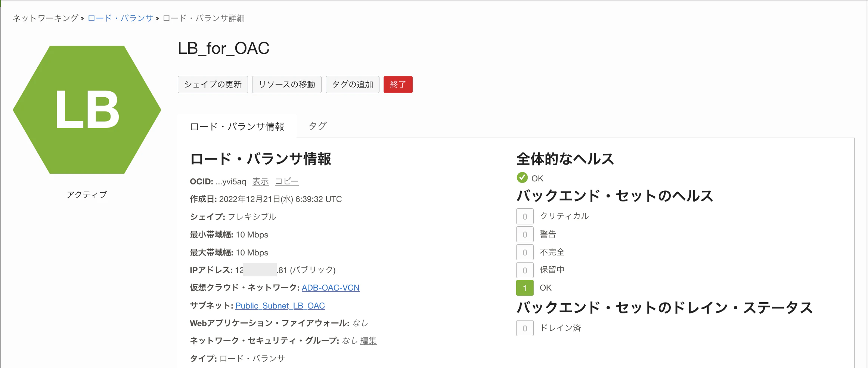
Task: Click the LB_for_OAC title text
Action: pos(224,49)
